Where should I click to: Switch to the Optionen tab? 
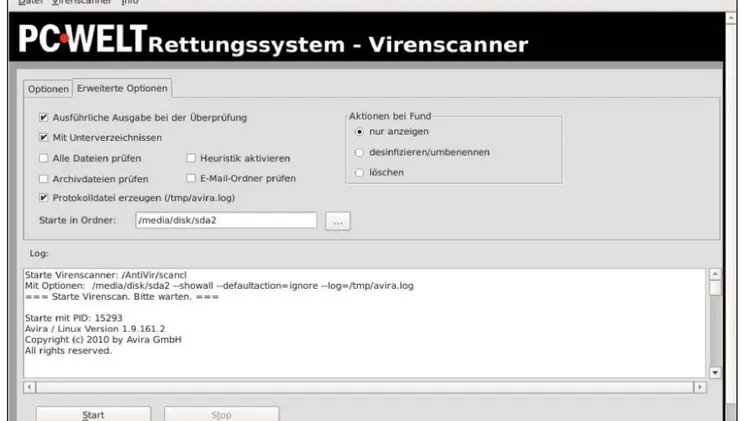pos(48,89)
